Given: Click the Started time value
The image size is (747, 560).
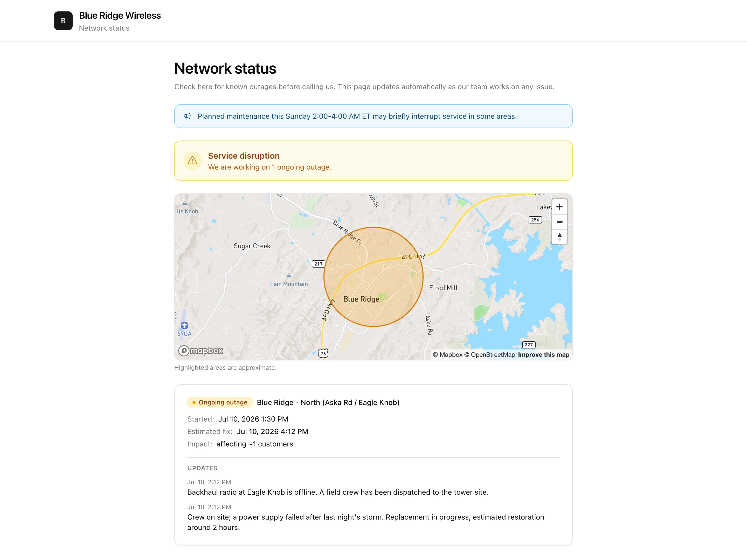Looking at the screenshot, I should (253, 419).
